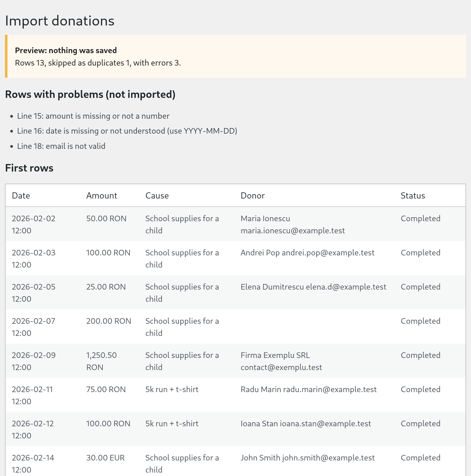471x476 pixels.
Task: Select the "Line 15: amount is missing" error
Action: click(x=93, y=116)
